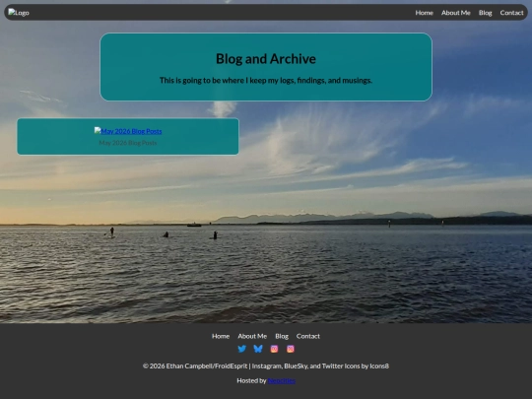Follow the Neocities link after Hosted by

click(x=281, y=380)
